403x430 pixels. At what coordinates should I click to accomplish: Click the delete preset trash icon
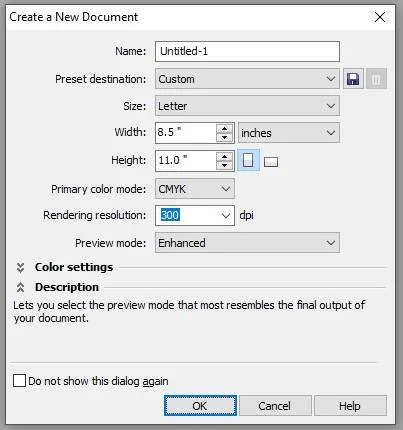click(x=376, y=79)
